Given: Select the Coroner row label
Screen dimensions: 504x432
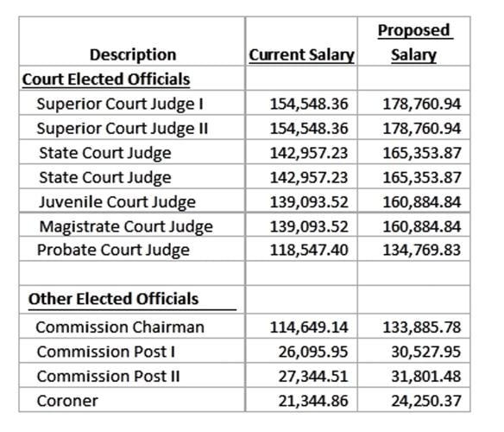Looking at the screenshot, I should coord(67,401).
